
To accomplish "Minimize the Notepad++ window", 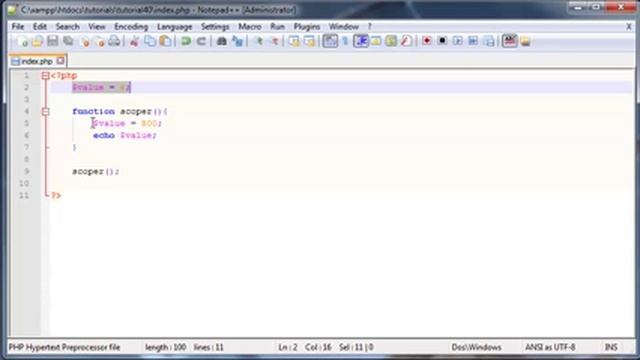I will click(x=578, y=7).
